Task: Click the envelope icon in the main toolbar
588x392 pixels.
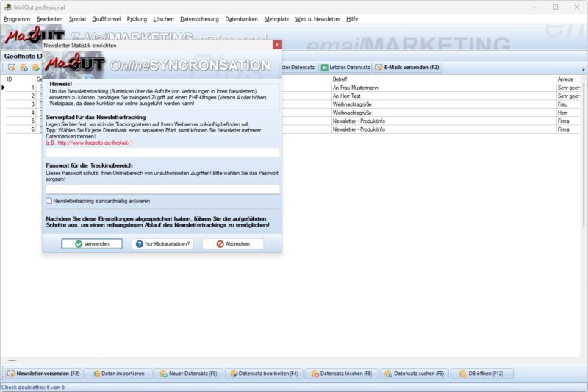Action: [x=12, y=68]
